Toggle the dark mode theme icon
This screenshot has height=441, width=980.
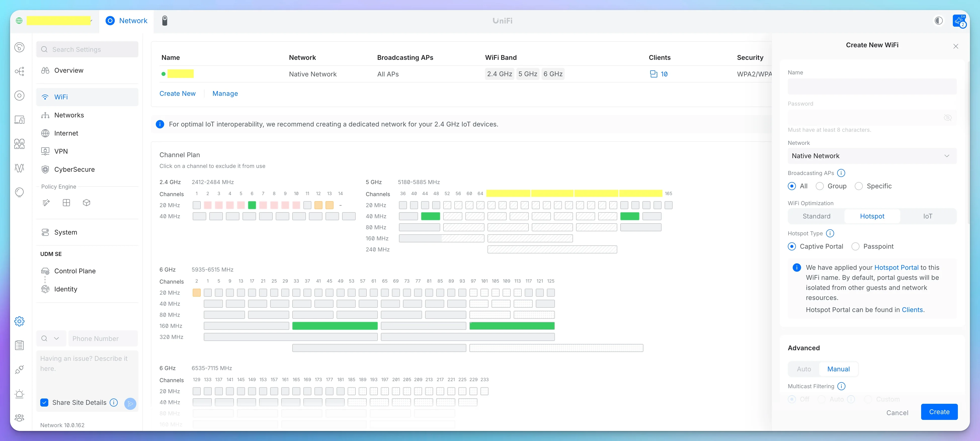click(x=938, y=21)
